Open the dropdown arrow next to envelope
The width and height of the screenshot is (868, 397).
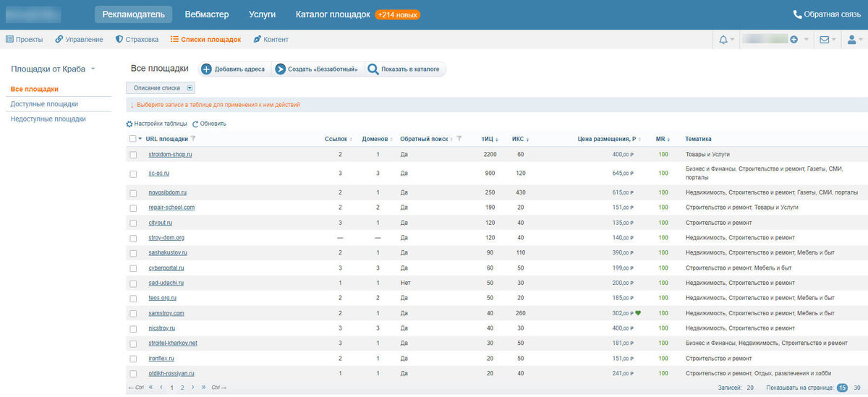point(834,40)
